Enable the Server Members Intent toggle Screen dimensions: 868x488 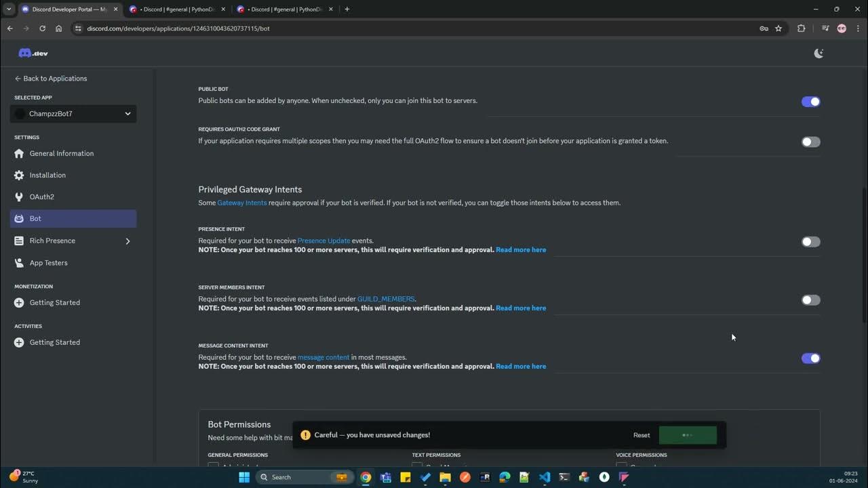(x=810, y=300)
